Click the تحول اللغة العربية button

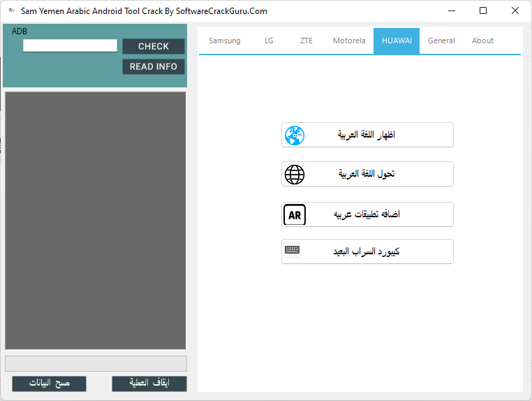coord(367,174)
